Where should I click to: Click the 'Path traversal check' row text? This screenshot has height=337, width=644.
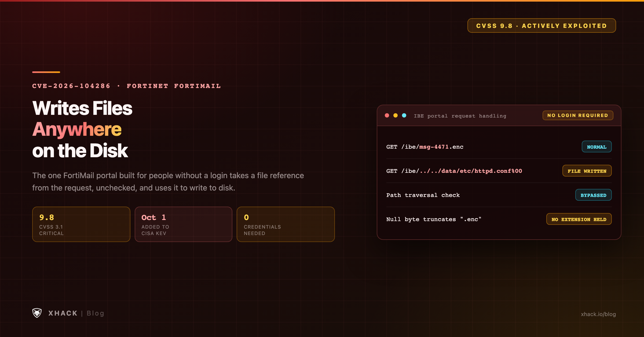pyautogui.click(x=423, y=195)
